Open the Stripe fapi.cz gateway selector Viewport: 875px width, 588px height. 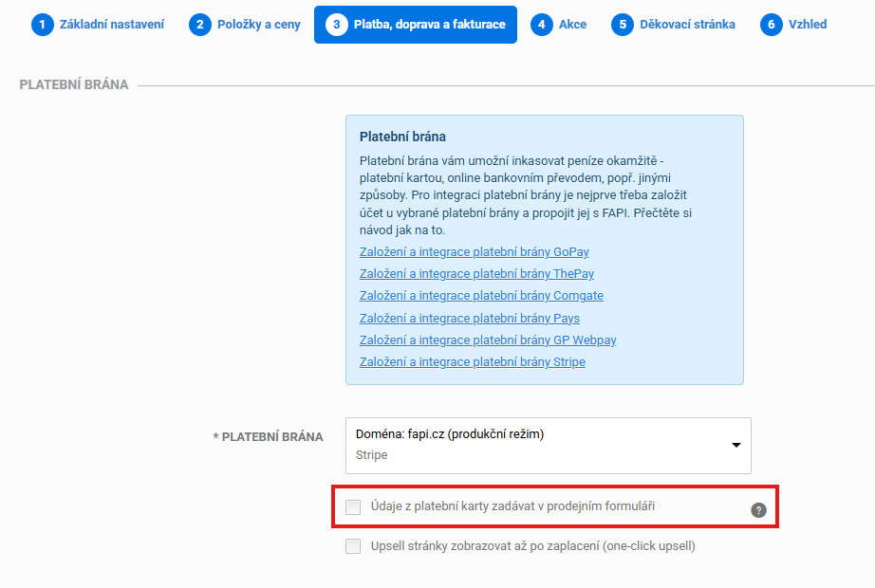click(548, 446)
